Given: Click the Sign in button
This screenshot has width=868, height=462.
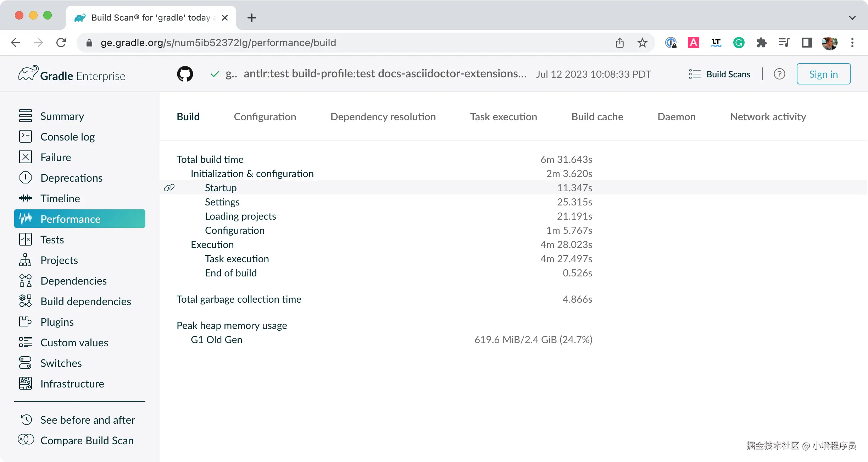Looking at the screenshot, I should coord(823,74).
